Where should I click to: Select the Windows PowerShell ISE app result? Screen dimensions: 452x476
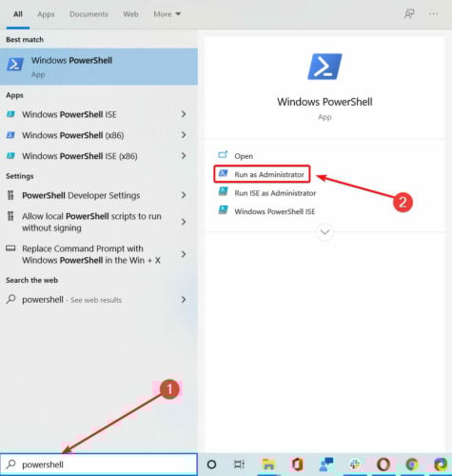click(99, 114)
